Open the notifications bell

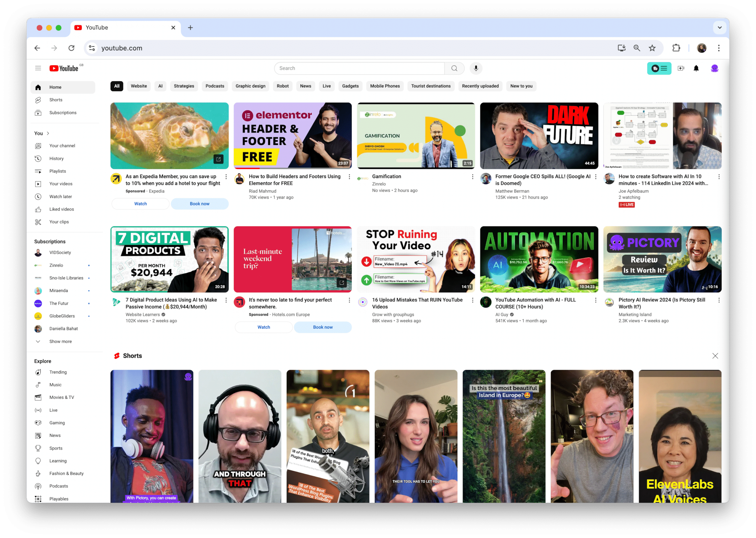coord(696,68)
